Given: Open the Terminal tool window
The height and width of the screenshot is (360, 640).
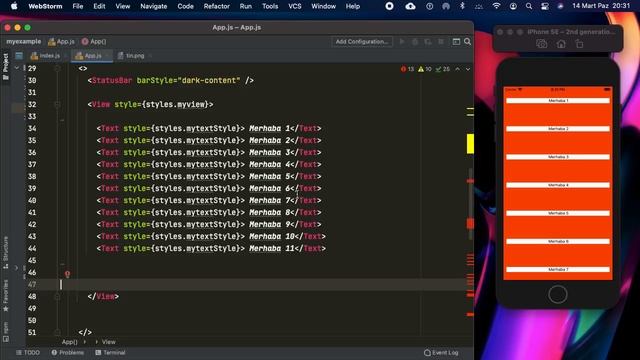Looking at the screenshot, I should pos(110,353).
